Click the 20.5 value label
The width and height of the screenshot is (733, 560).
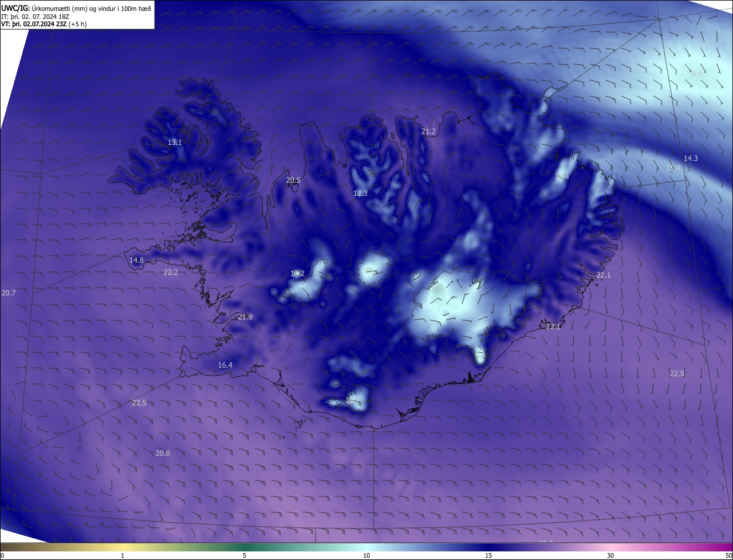[x=293, y=180]
